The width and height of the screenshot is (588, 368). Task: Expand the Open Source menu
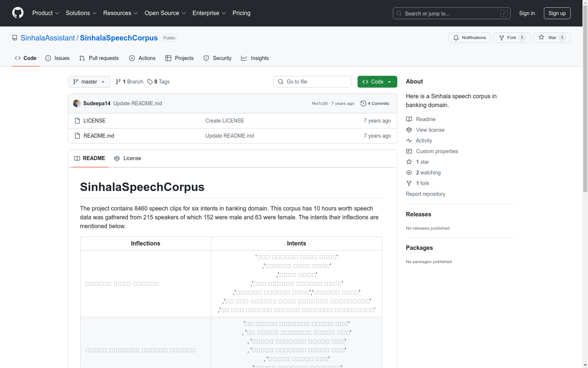tap(165, 13)
